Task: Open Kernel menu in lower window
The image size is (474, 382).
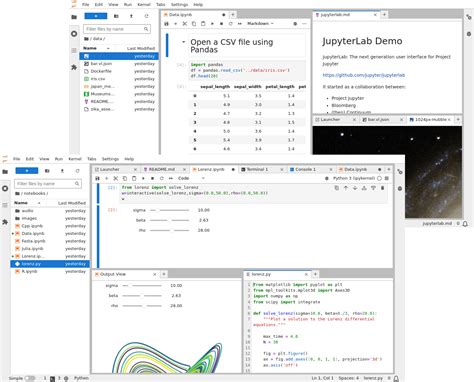Action: [75, 159]
